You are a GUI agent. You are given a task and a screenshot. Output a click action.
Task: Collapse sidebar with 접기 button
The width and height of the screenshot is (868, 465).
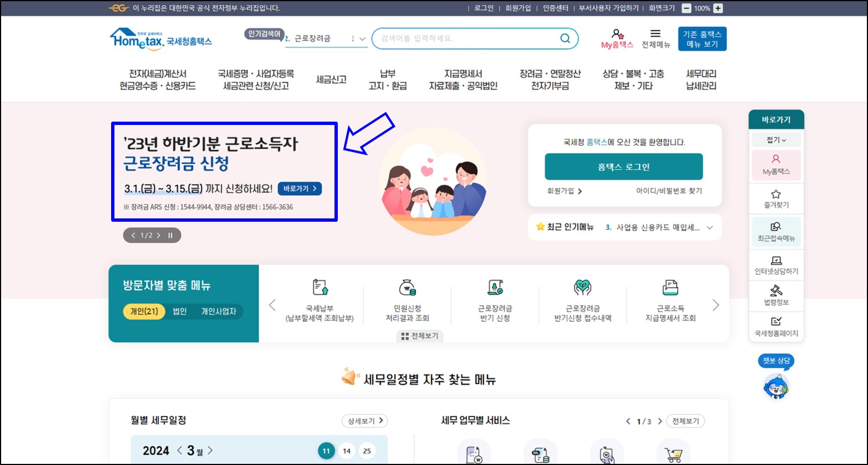coord(776,140)
